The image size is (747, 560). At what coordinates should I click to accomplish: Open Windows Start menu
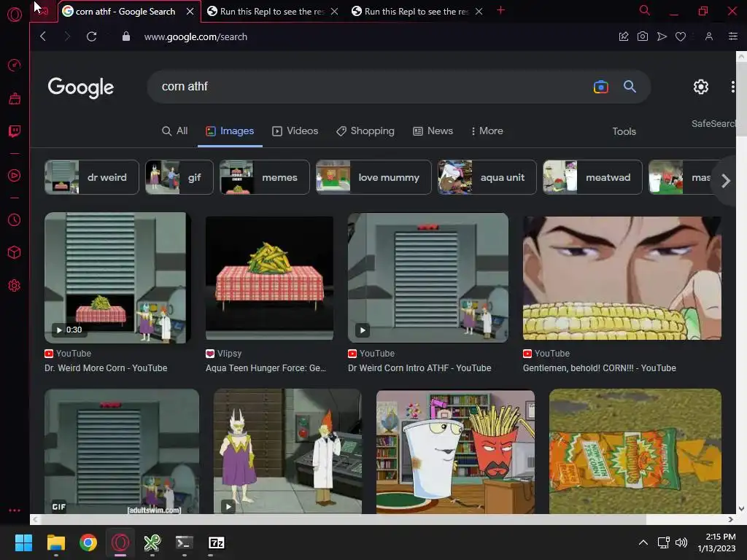click(23, 542)
